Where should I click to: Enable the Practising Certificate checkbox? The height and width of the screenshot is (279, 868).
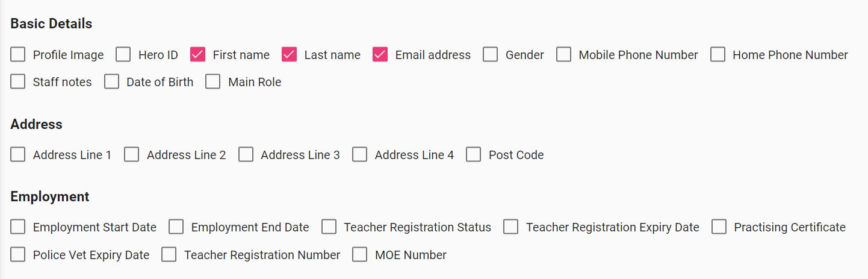(x=719, y=227)
